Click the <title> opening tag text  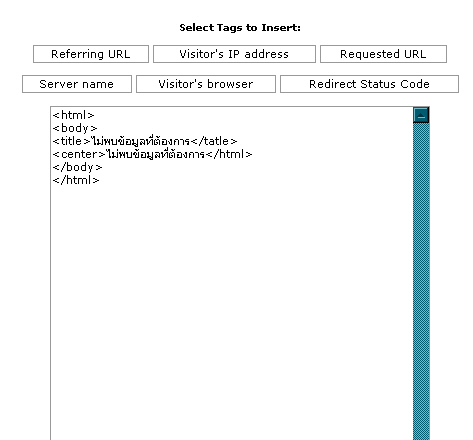coord(71,141)
